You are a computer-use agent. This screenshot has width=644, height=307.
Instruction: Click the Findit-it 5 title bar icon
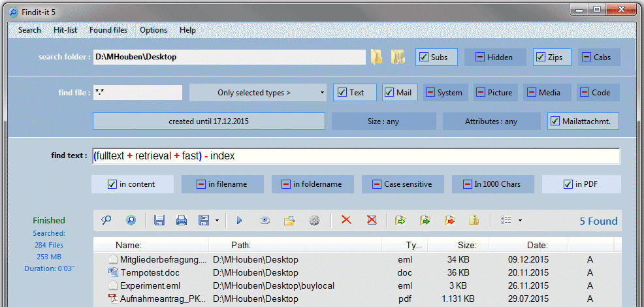pyautogui.click(x=14, y=12)
